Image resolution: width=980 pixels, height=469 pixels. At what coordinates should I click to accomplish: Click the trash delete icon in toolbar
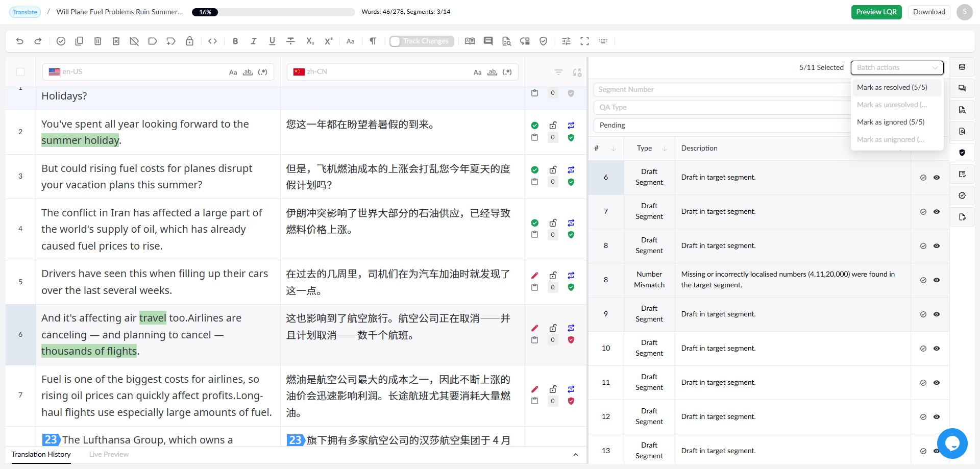pyautogui.click(x=97, y=41)
